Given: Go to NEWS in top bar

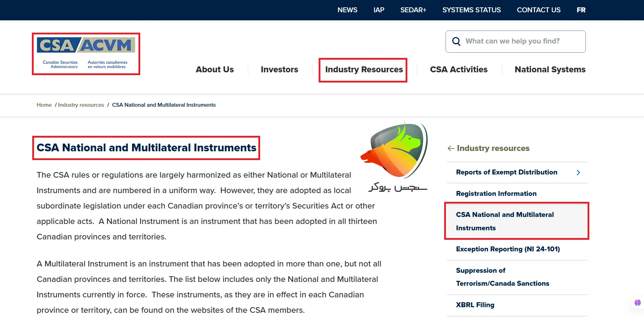Looking at the screenshot, I should [347, 10].
